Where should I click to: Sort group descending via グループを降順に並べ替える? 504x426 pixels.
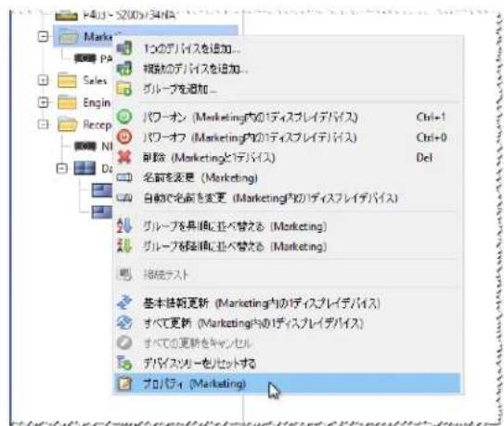[x=288, y=247]
